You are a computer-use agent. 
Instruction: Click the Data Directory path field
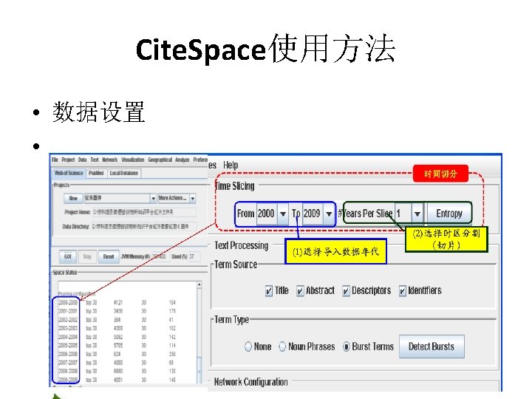(144, 226)
